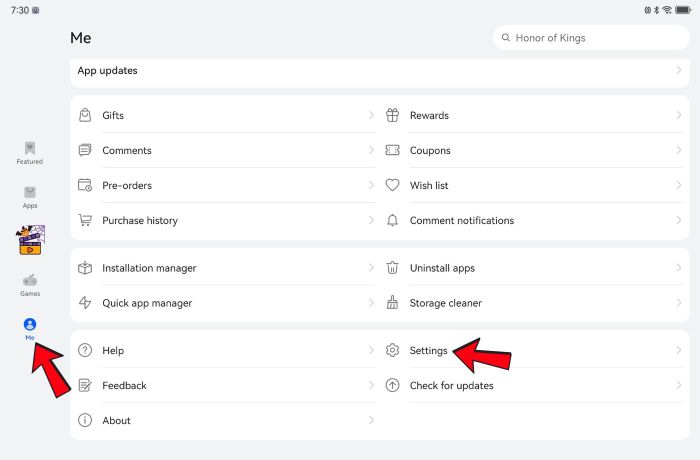The image size is (700, 460).
Task: Click the chevron beside Storage cleaner
Action: [679, 303]
